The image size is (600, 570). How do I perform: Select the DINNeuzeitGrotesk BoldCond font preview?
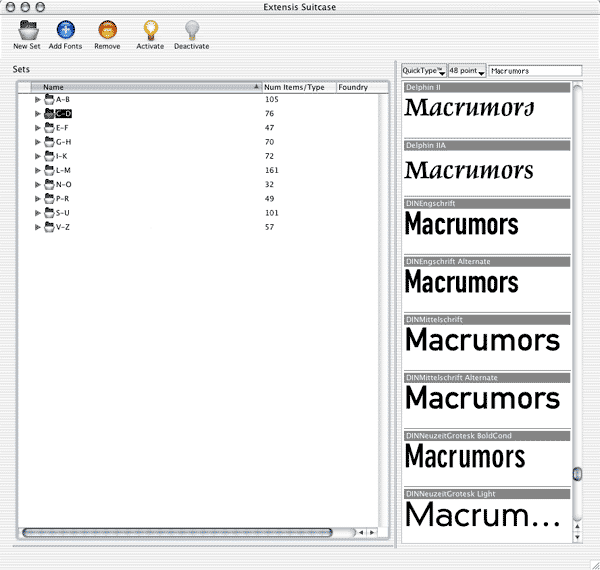pos(487,458)
